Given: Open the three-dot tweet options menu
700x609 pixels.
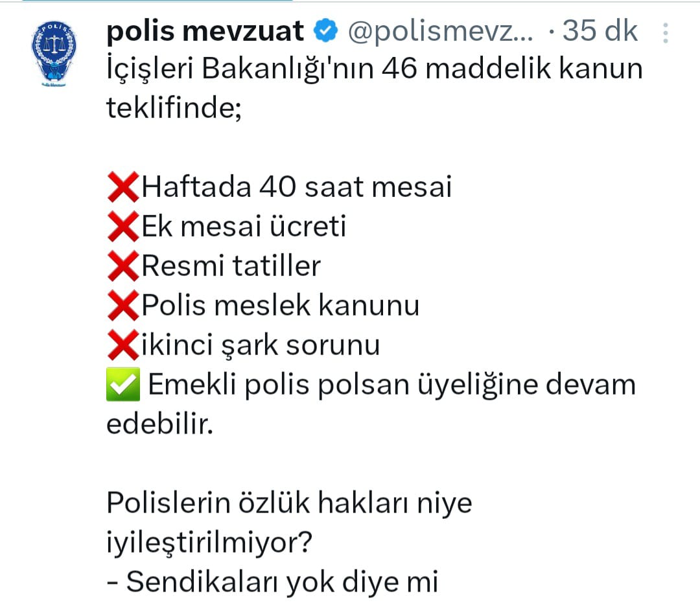Looking at the screenshot, I should tap(665, 32).
